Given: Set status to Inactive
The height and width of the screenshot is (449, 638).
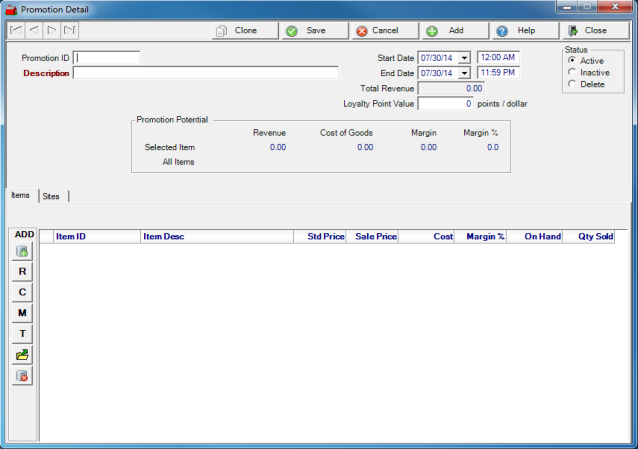Looking at the screenshot, I should pos(571,72).
